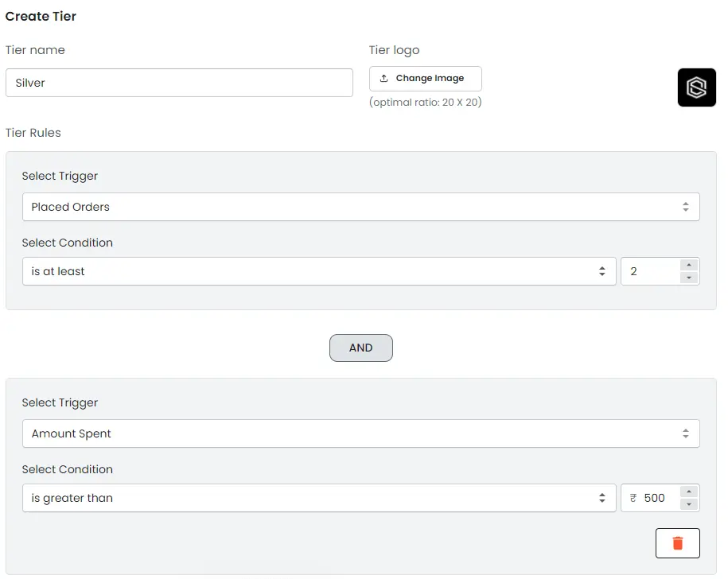Decrease the amount spent value

(x=689, y=504)
